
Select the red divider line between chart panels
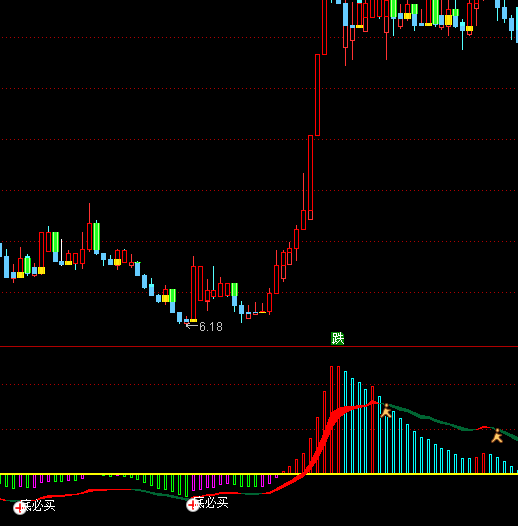click(259, 346)
